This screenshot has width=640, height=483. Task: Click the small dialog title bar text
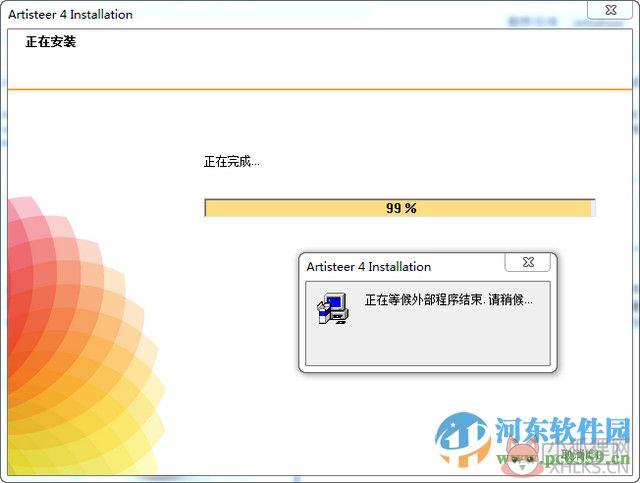click(369, 267)
